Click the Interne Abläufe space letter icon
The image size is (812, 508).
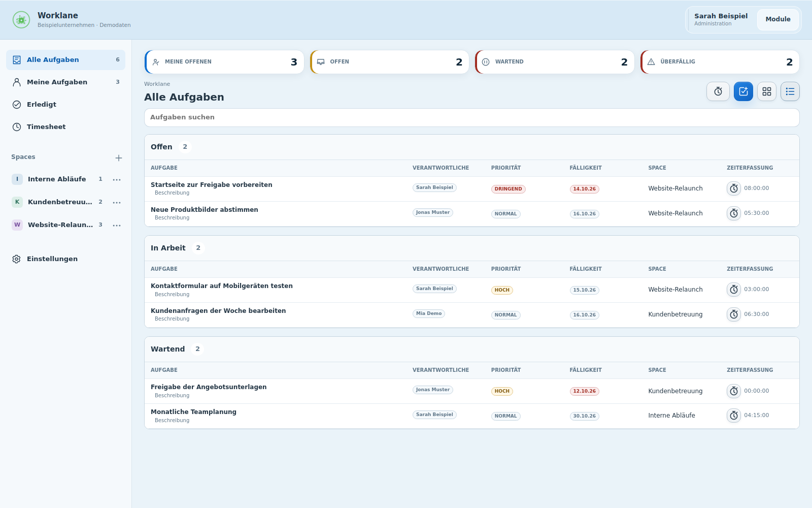pyautogui.click(x=17, y=179)
